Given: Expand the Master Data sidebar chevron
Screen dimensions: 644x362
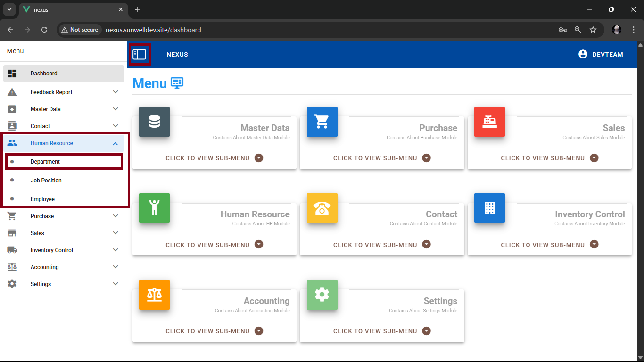Looking at the screenshot, I should [x=116, y=109].
